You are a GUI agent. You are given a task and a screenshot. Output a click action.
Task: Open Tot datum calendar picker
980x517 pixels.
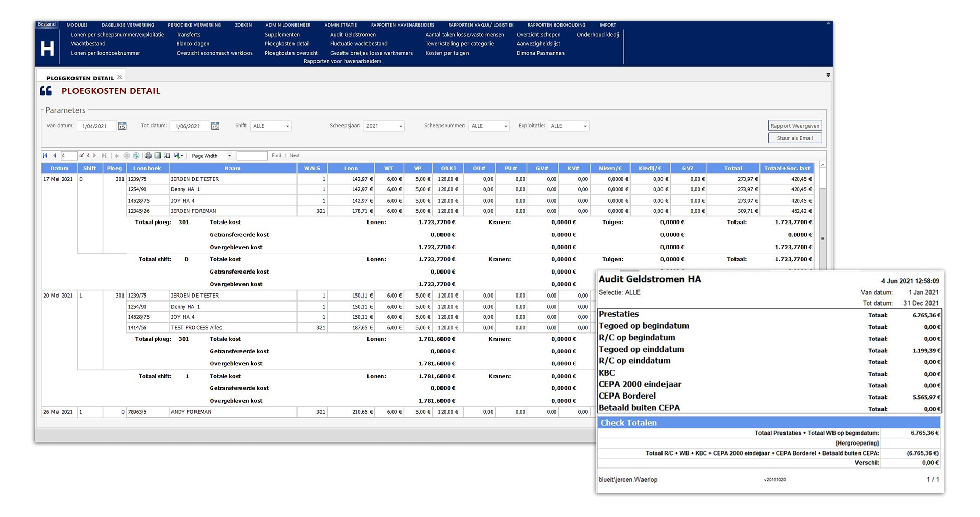click(215, 126)
